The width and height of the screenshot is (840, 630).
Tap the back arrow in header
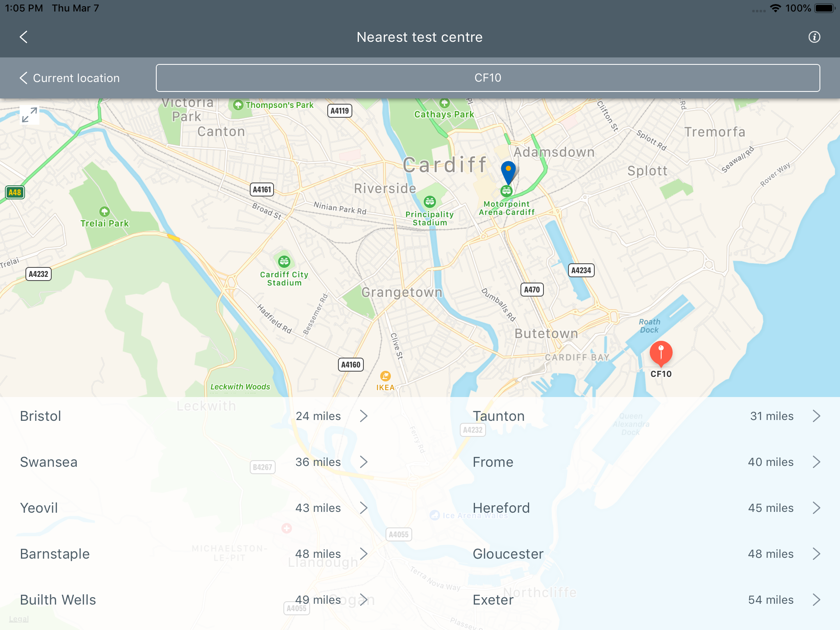(24, 37)
